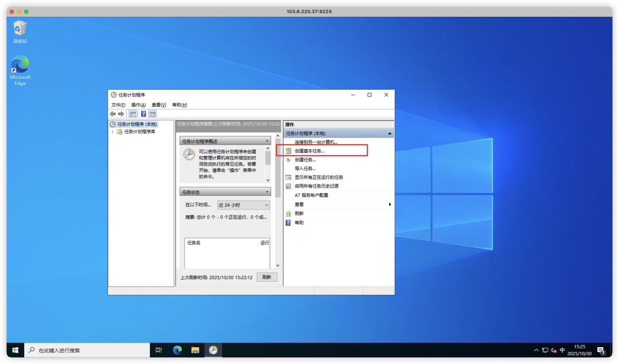619x364 pixels.
Task: Click the forward arrow in the toolbar
Action: click(121, 114)
